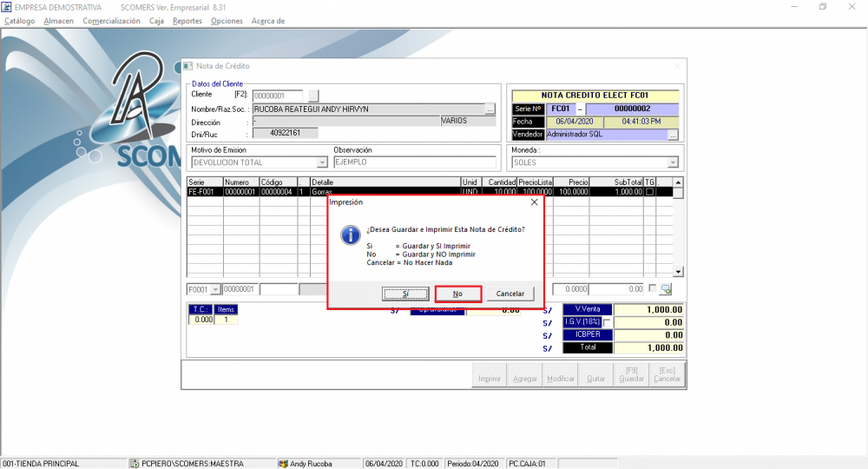Click the Detalle column header
The image size is (868, 469).
[385, 182]
